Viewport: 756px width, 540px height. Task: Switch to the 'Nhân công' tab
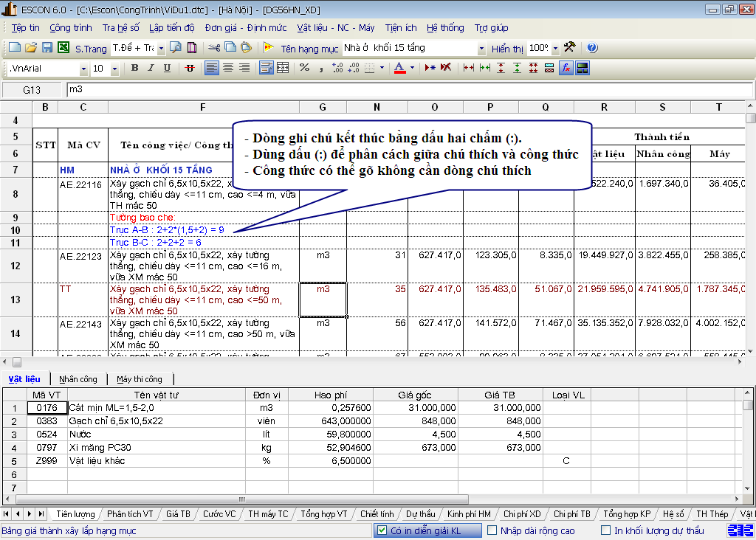coord(78,379)
